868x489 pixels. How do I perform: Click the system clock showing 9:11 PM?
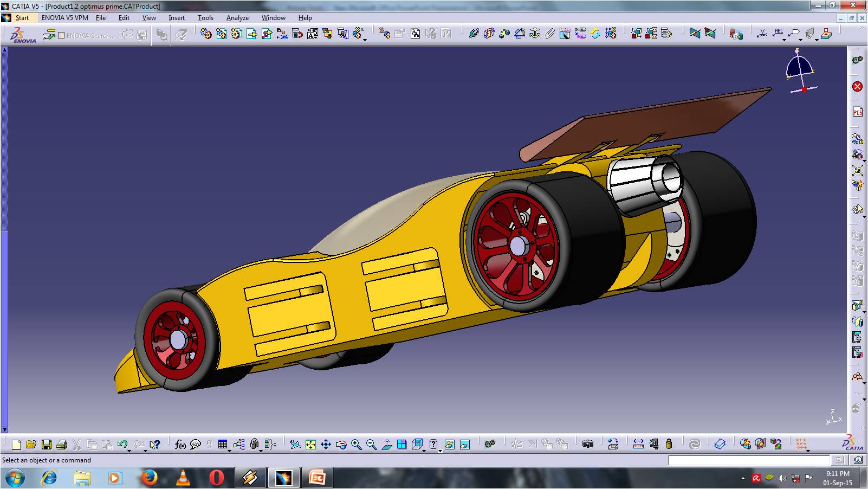tap(838, 474)
